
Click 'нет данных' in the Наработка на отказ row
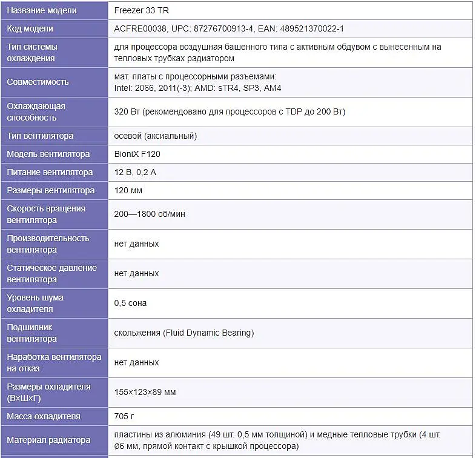(x=137, y=363)
